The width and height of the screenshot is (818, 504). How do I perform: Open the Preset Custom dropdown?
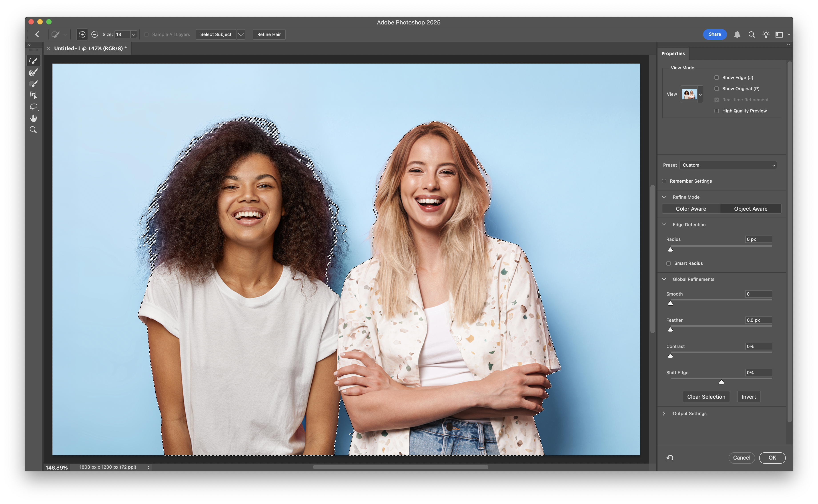pos(728,165)
